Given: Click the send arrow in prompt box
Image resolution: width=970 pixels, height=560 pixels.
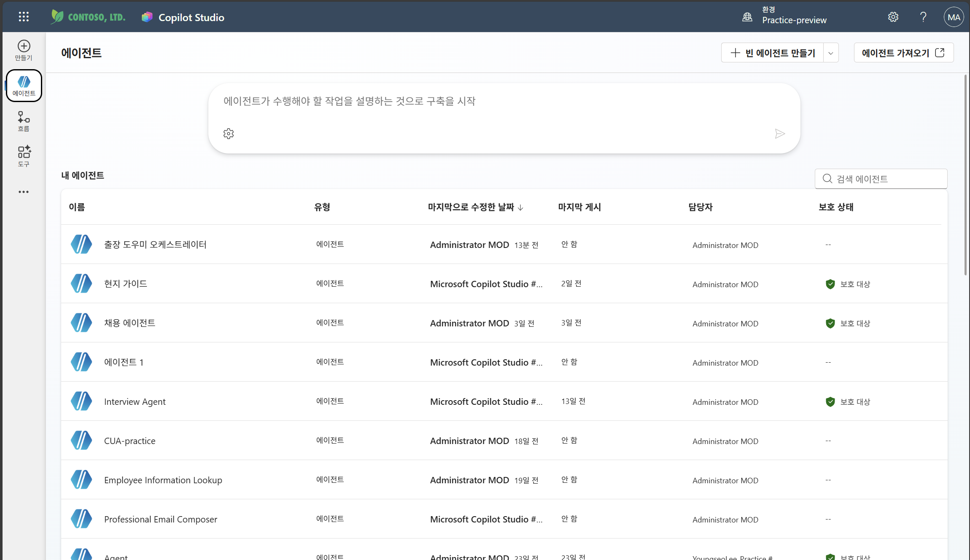Looking at the screenshot, I should 780,134.
